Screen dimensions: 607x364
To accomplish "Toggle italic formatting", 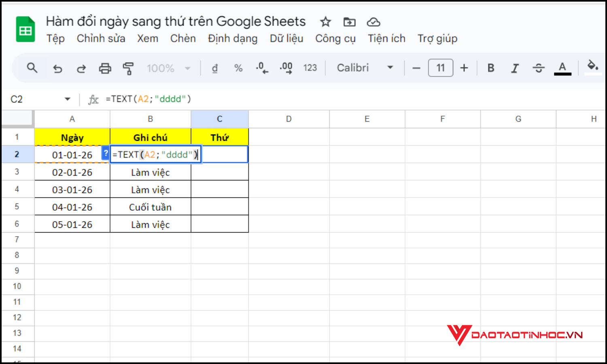I will pyautogui.click(x=514, y=68).
